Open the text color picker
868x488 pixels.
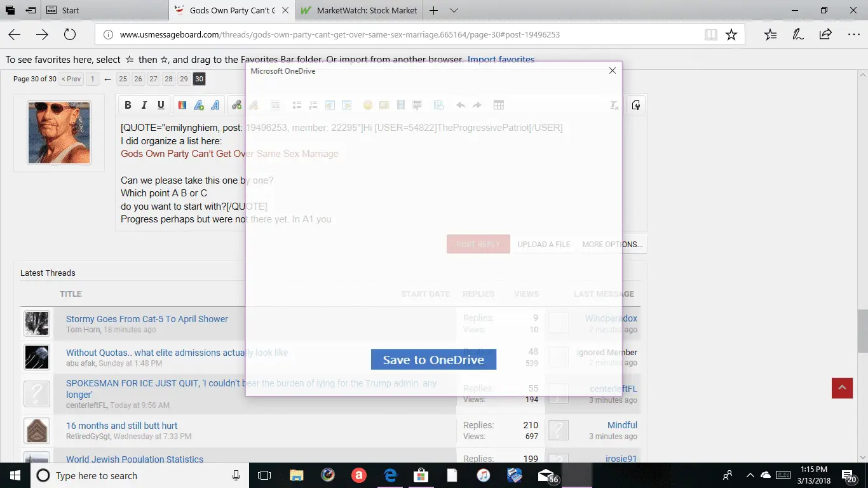tap(182, 105)
